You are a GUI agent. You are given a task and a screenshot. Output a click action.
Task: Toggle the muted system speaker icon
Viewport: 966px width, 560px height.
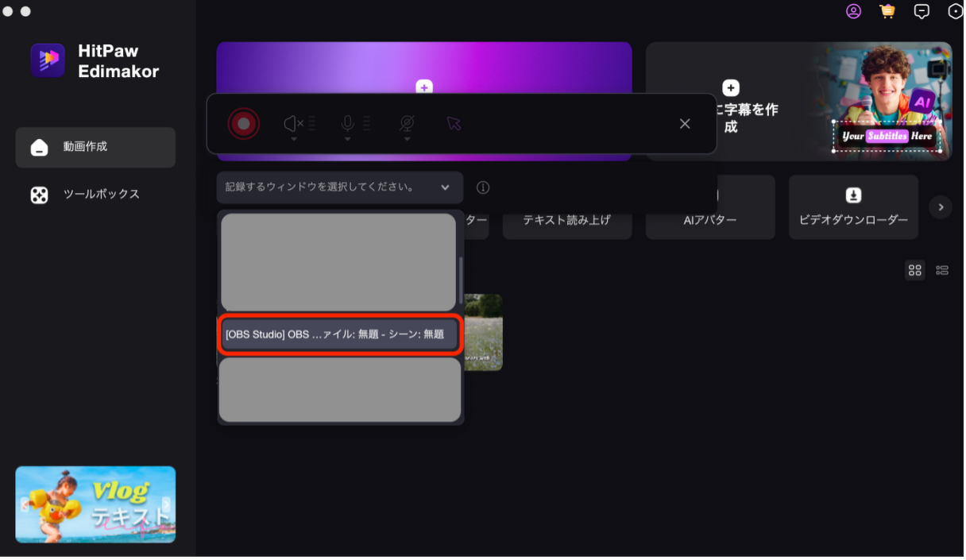point(293,123)
